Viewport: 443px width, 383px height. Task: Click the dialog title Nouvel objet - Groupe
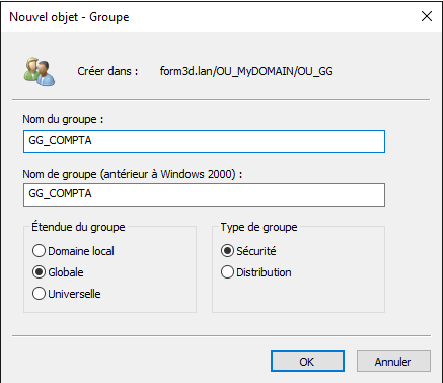pyautogui.click(x=69, y=17)
